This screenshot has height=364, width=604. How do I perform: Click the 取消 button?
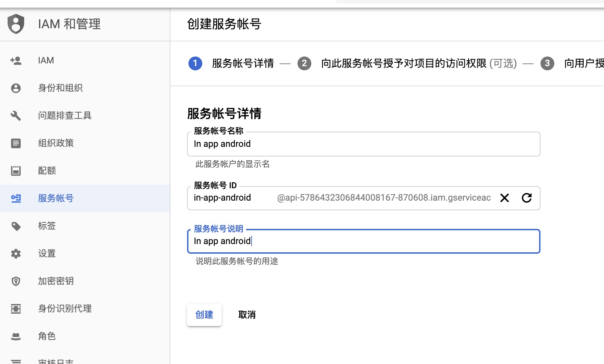coord(247,315)
